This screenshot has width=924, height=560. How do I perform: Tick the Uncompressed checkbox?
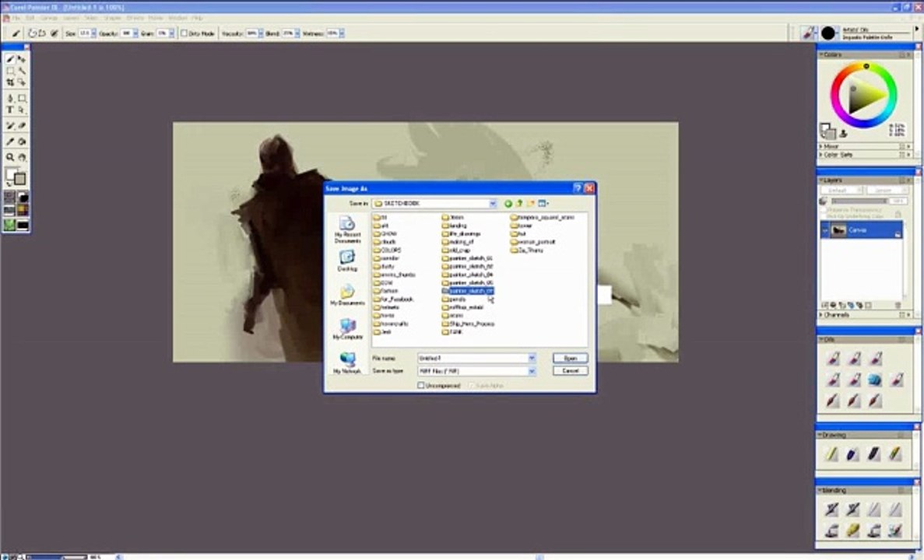point(421,385)
